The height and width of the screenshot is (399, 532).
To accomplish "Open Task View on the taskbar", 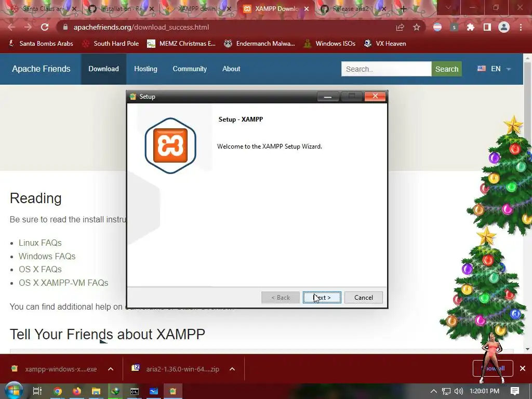I will 37,391.
